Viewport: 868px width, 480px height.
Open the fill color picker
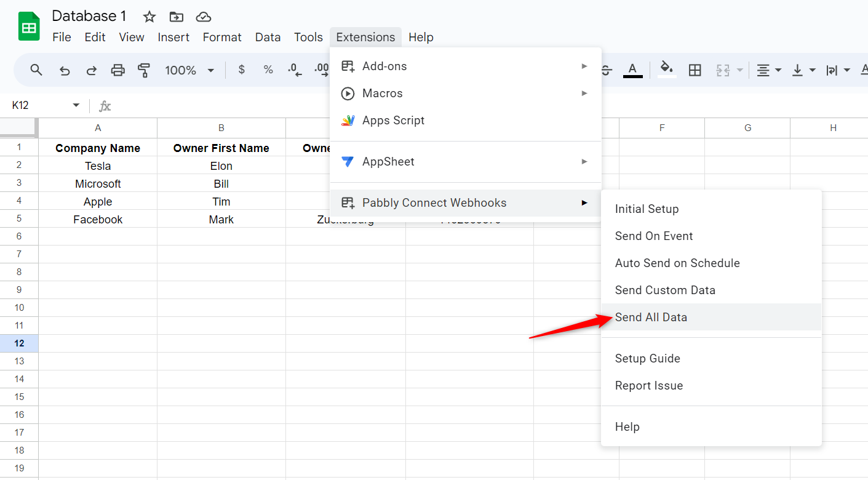pyautogui.click(x=667, y=70)
